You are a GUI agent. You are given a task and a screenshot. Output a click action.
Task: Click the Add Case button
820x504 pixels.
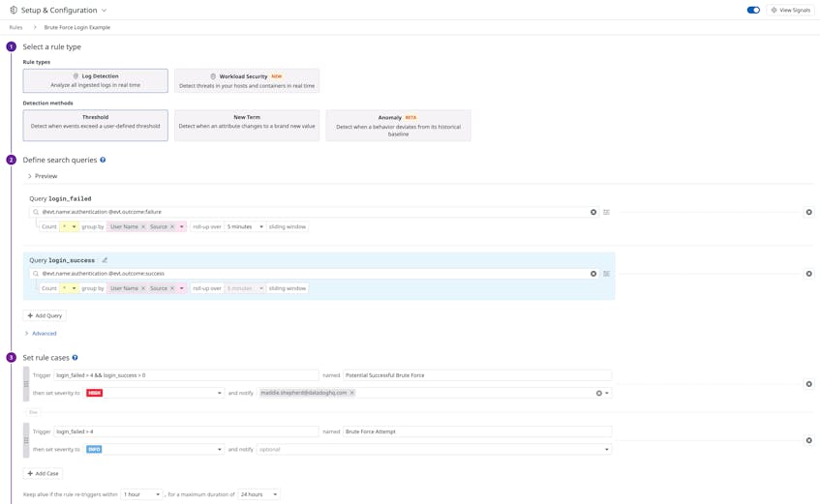coord(43,473)
